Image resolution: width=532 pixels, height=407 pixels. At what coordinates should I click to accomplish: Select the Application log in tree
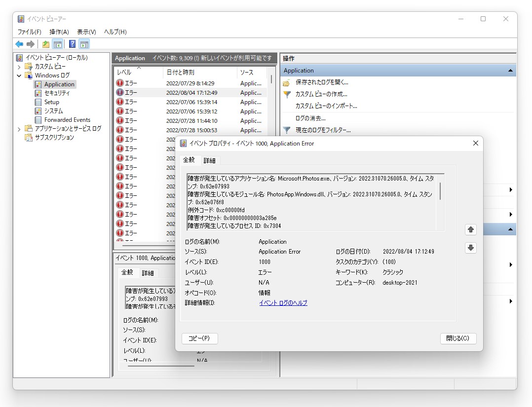click(59, 84)
